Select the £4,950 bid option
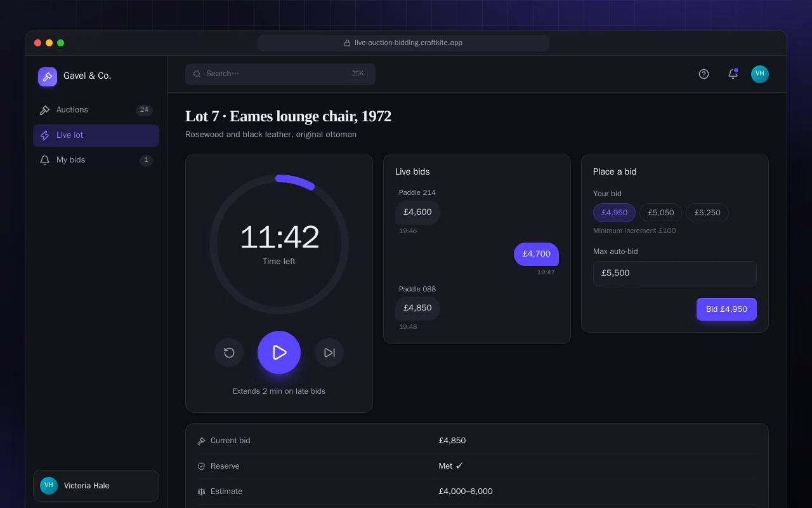The image size is (812, 508). point(614,213)
